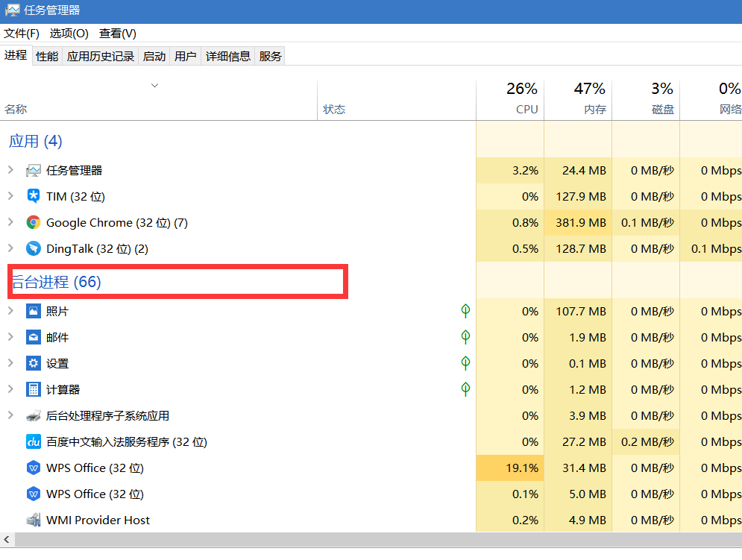Click the 计算器 icon
Viewport: 742px width, 560px height.
pos(33,389)
